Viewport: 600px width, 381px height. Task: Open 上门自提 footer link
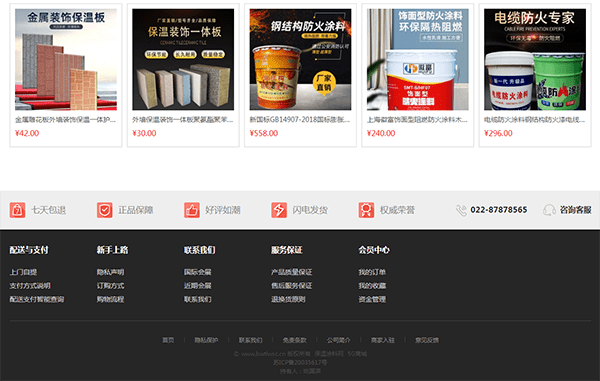tap(23, 272)
